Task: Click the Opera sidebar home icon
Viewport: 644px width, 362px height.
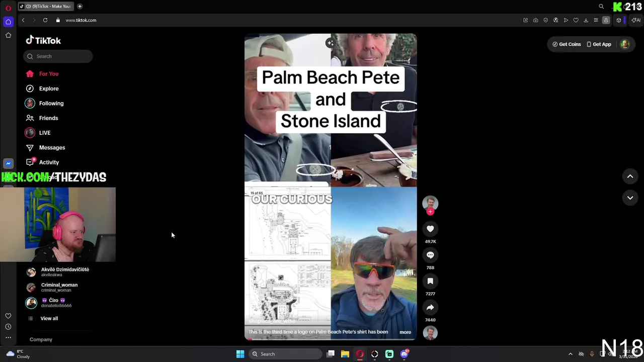Action: coord(8,22)
